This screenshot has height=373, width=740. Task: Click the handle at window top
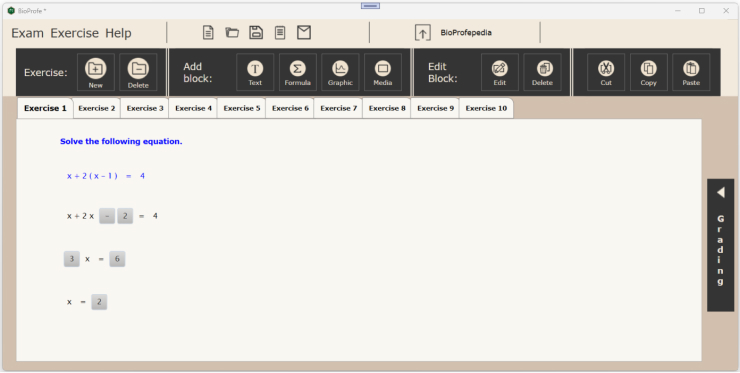coord(370,6)
